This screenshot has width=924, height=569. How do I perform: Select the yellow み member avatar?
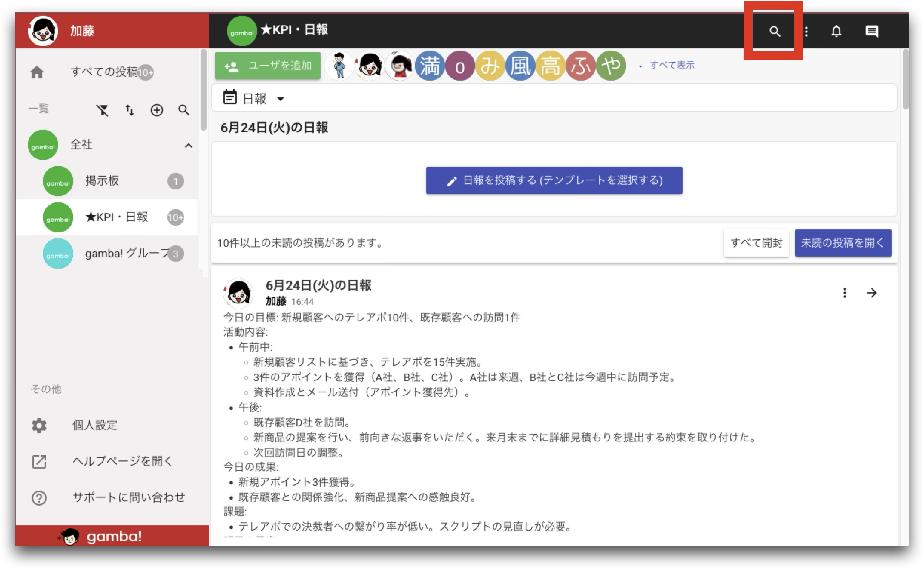[x=490, y=66]
